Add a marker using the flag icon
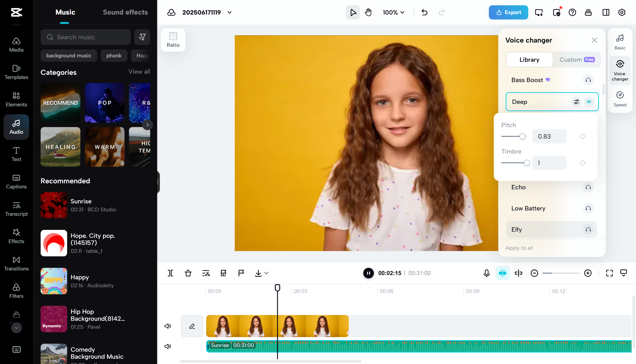636x364 pixels. (241, 273)
